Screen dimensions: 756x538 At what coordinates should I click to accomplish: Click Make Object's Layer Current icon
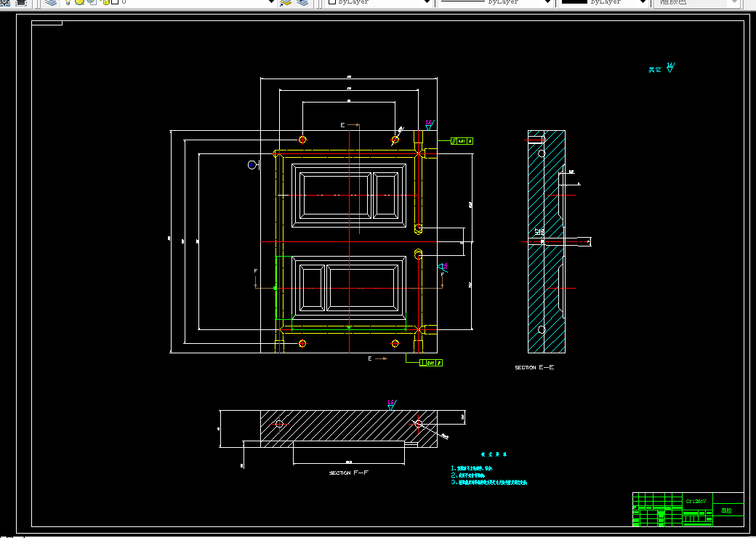286,2
